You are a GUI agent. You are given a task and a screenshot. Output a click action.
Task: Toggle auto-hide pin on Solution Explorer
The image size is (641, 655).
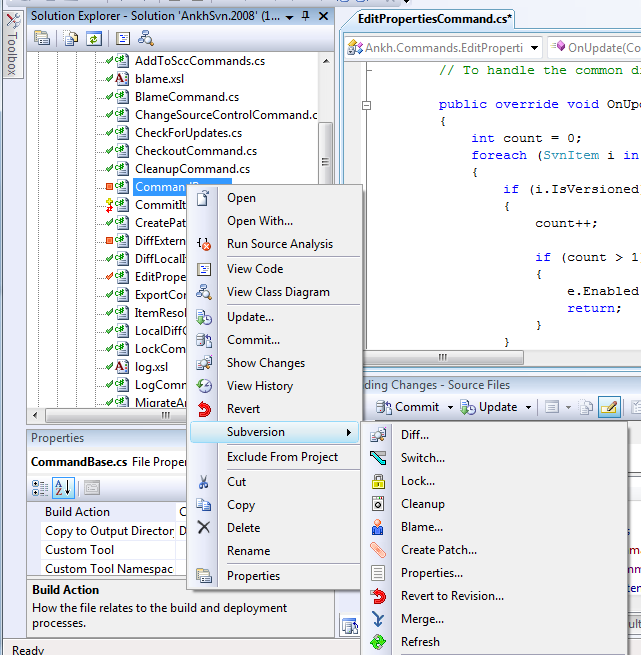point(305,17)
